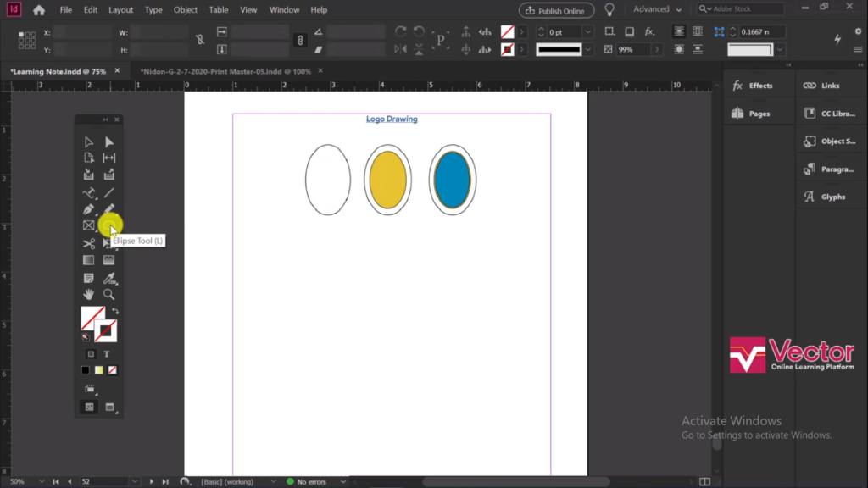Open the Window menu
Screen dimensions: 868x488
tap(284, 10)
